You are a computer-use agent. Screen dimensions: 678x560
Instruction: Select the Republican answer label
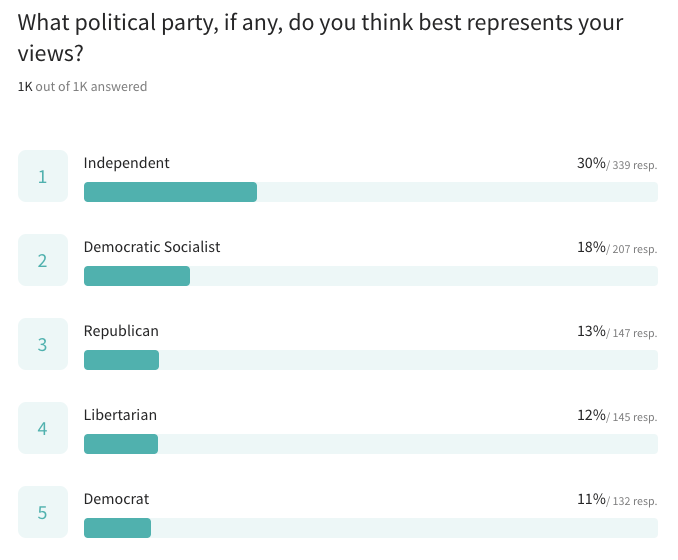coord(121,331)
